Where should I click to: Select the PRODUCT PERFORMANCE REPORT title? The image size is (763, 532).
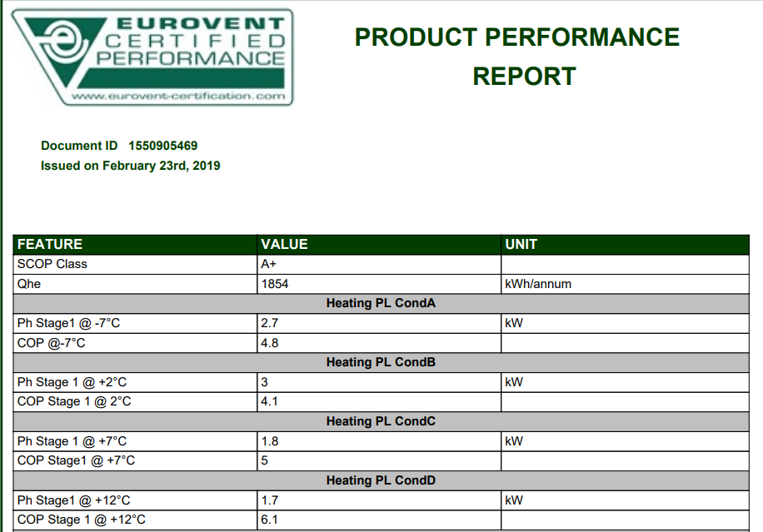pos(517,57)
